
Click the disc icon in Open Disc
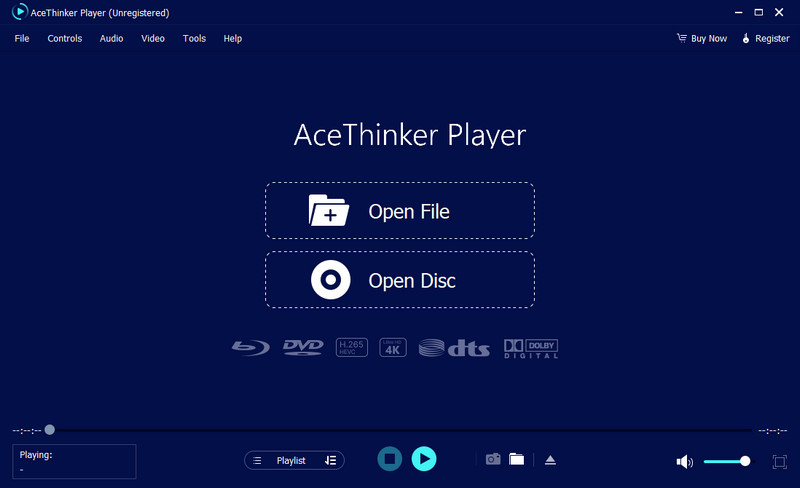[331, 280]
